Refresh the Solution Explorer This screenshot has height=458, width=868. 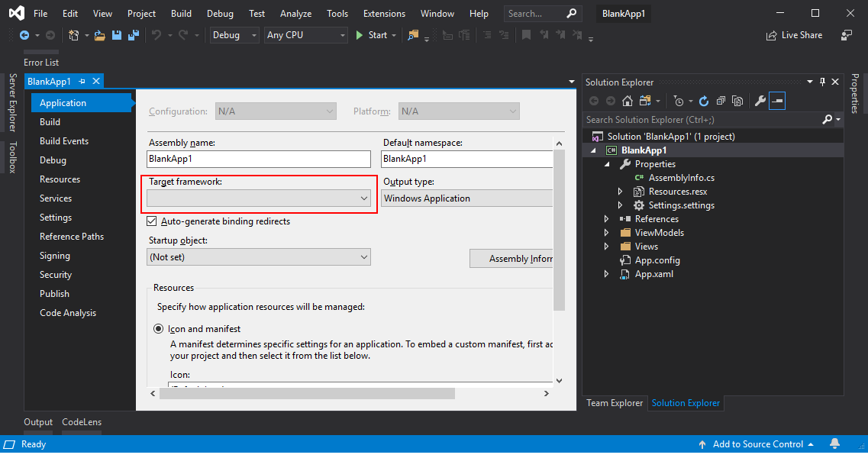click(704, 100)
